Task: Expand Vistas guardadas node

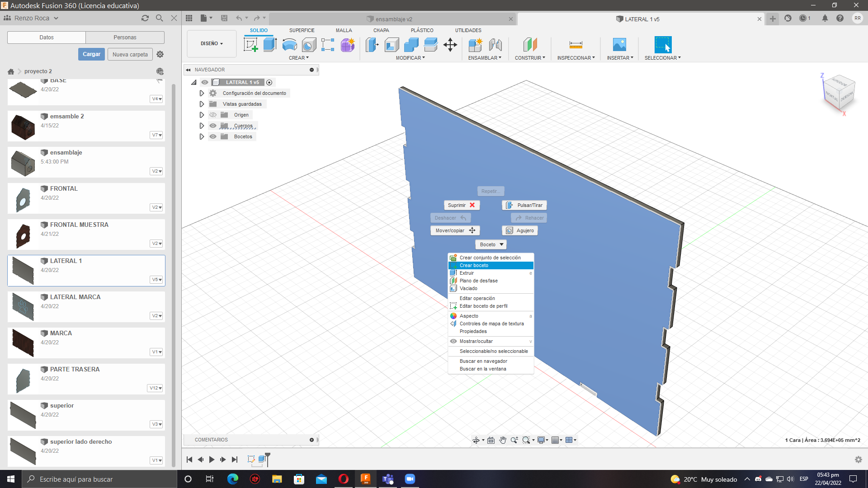Action: (202, 104)
